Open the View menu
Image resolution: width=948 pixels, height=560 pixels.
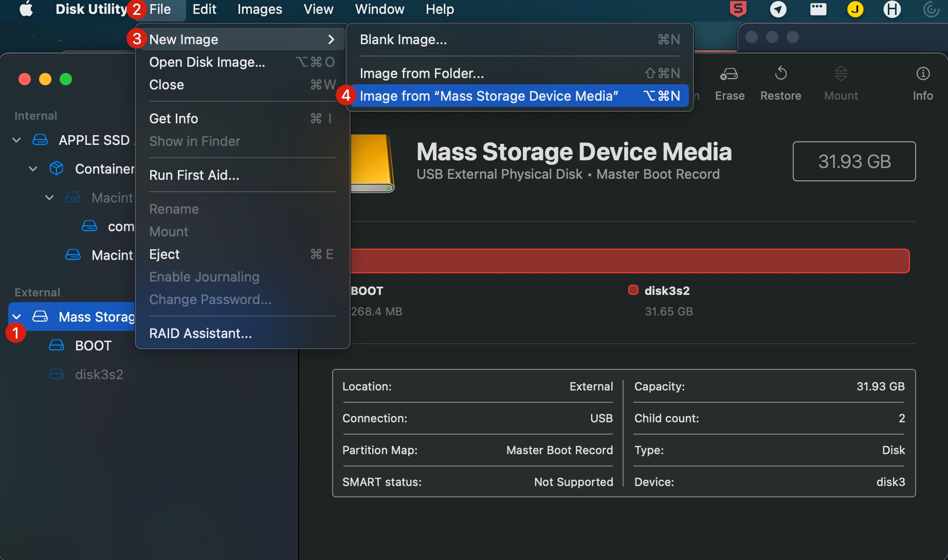(x=318, y=9)
